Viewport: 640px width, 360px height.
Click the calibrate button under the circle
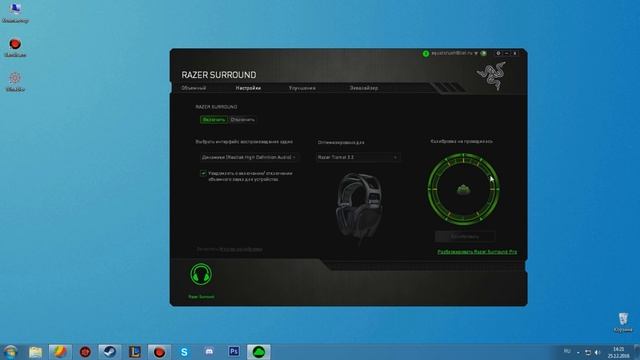pyautogui.click(x=464, y=236)
